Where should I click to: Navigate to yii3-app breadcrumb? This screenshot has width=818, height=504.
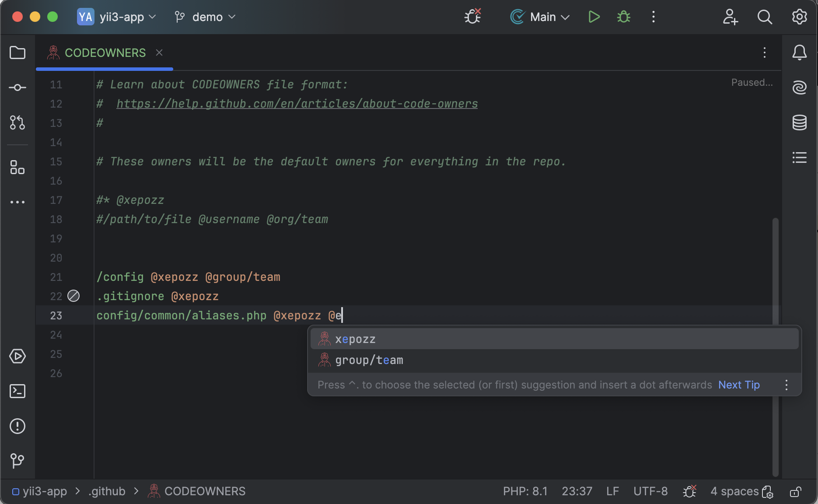point(39,491)
